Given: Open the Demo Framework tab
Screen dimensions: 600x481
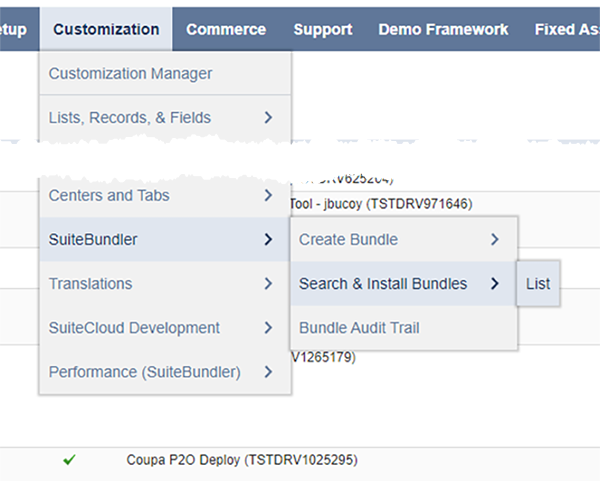Looking at the screenshot, I should coord(443,29).
